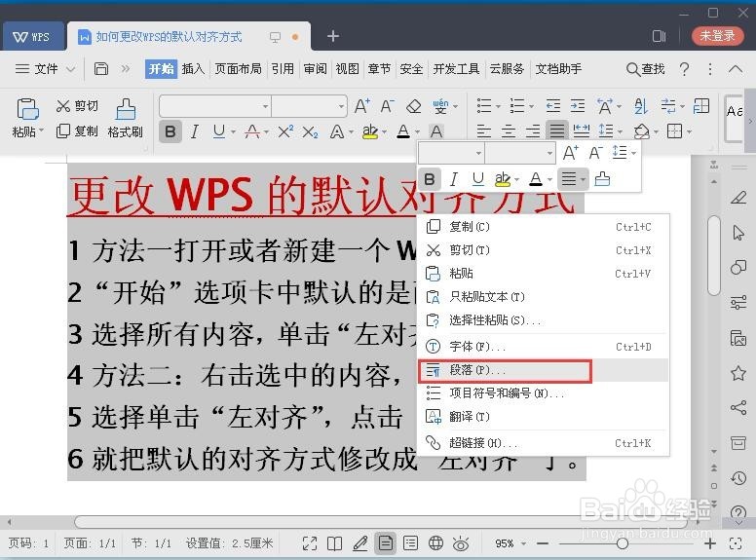Open the zoom percentage 95% dropdown
756x560 pixels.
click(523, 543)
